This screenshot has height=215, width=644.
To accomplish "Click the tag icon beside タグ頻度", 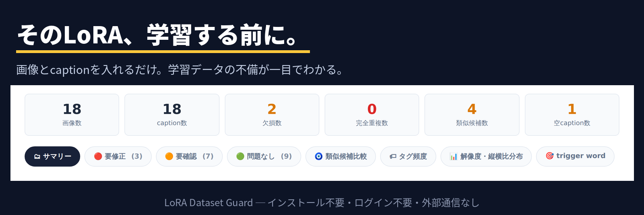I will click(x=393, y=156).
